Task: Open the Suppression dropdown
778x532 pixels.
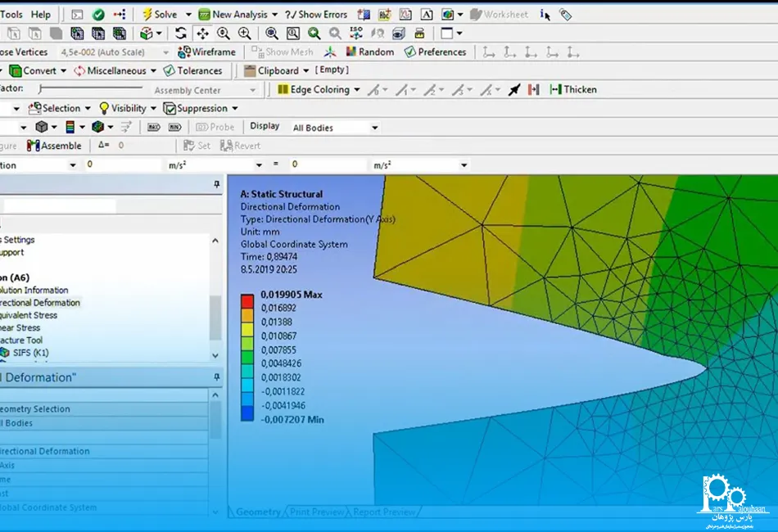Action: (201, 108)
